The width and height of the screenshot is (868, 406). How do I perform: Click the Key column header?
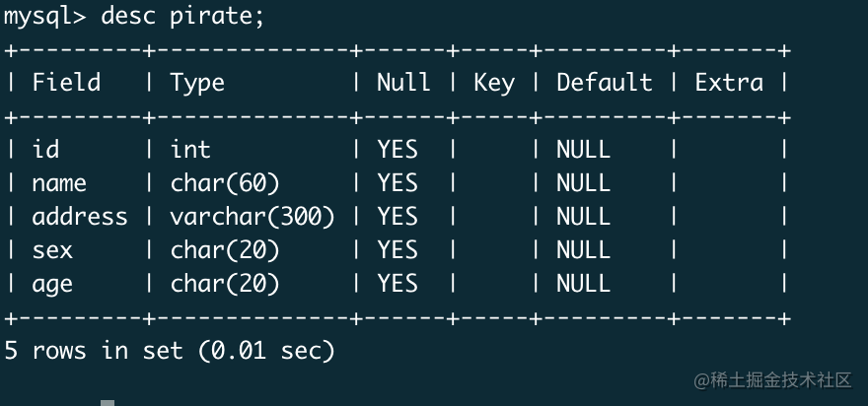tap(494, 84)
